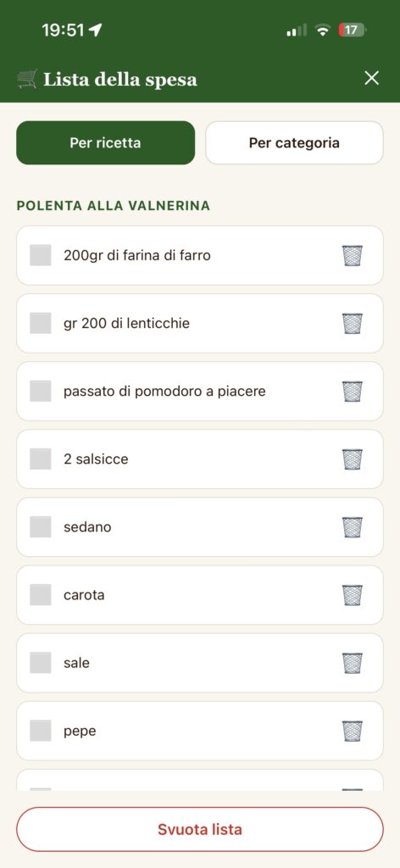Delete carota from the shopping list

[352, 595]
